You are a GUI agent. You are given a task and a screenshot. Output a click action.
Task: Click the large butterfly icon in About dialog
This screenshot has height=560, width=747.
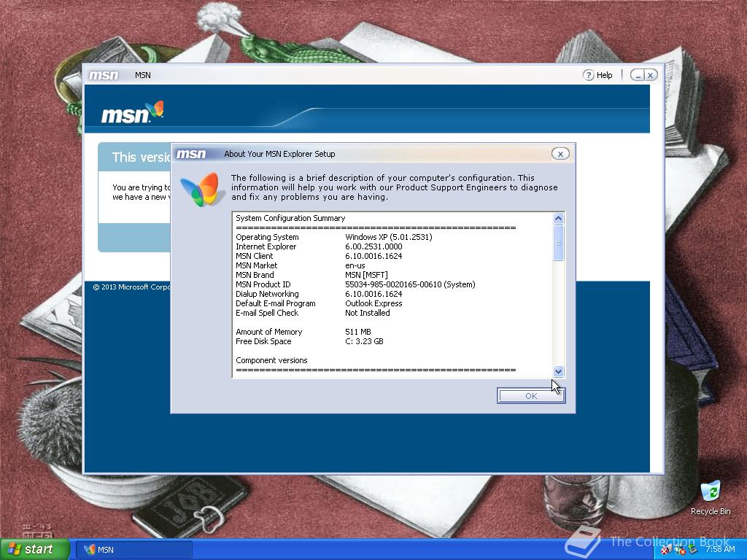[202, 189]
